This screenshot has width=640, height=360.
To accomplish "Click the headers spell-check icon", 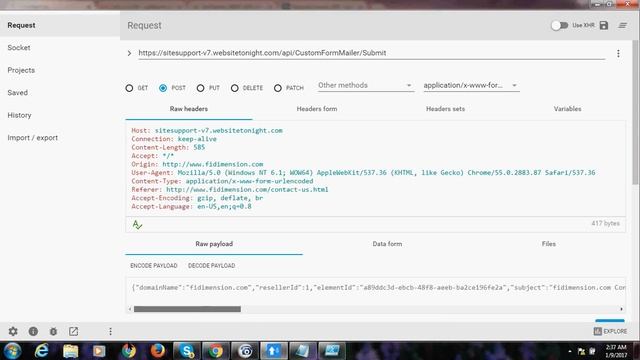I will coord(137,224).
